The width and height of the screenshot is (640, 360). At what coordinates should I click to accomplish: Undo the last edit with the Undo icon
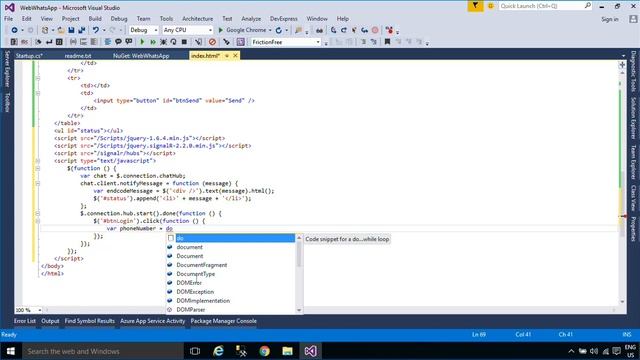(96, 30)
